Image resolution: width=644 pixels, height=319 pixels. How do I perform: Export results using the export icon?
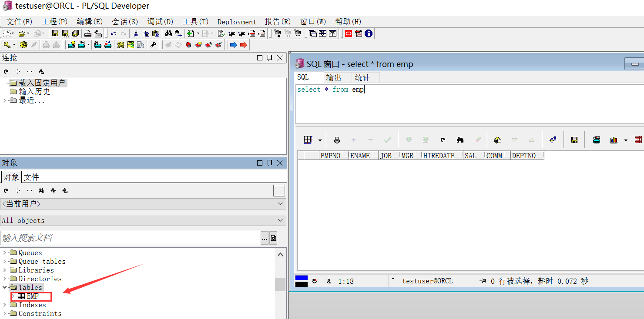[x=596, y=140]
